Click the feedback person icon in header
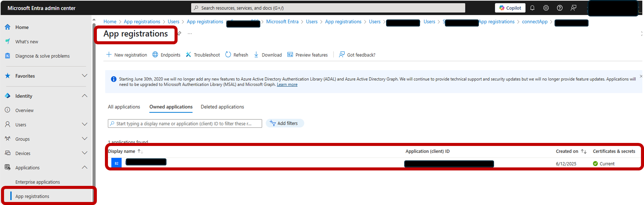This screenshot has height=205, width=644. coord(573,8)
